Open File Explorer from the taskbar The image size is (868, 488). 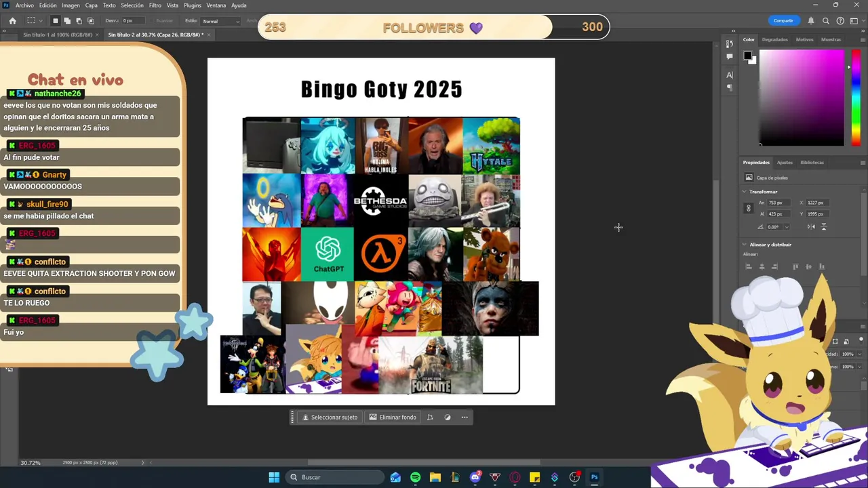[435, 477]
